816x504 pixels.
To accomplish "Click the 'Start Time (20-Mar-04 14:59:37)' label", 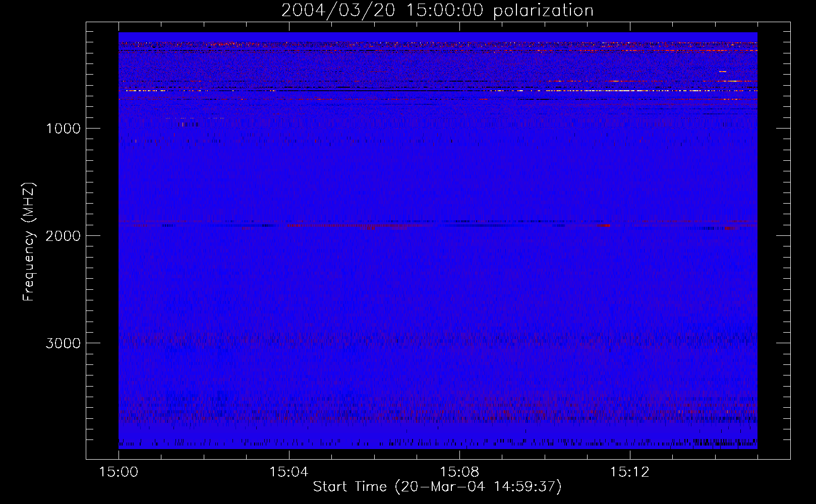I will tap(437, 487).
